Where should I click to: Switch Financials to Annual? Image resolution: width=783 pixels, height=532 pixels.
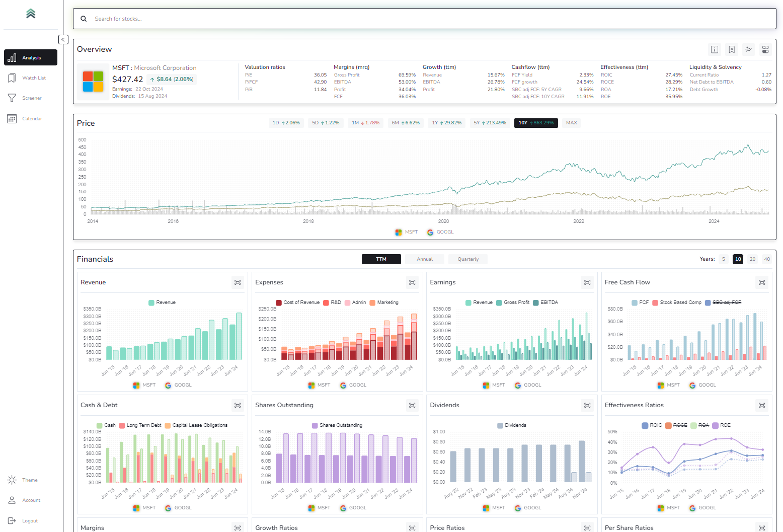[425, 259]
